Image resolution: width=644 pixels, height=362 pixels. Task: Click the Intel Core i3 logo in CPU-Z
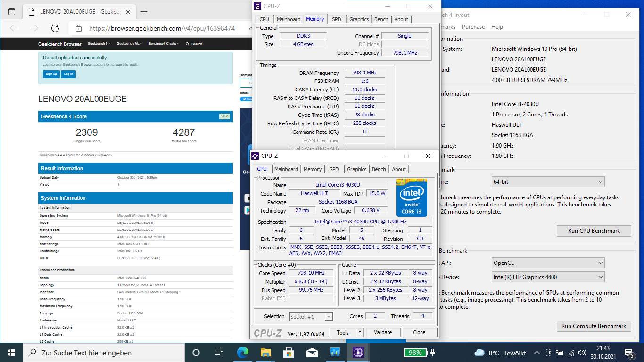pos(412,198)
